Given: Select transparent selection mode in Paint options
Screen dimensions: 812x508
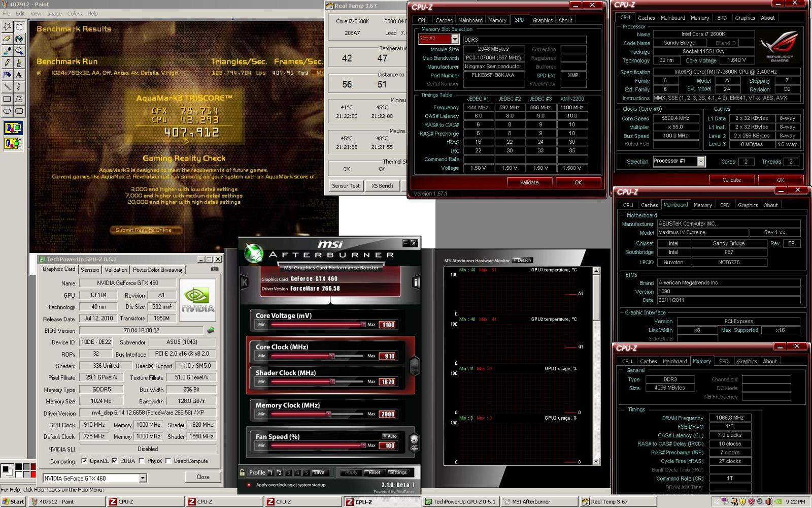Looking at the screenshot, I should 13,144.
